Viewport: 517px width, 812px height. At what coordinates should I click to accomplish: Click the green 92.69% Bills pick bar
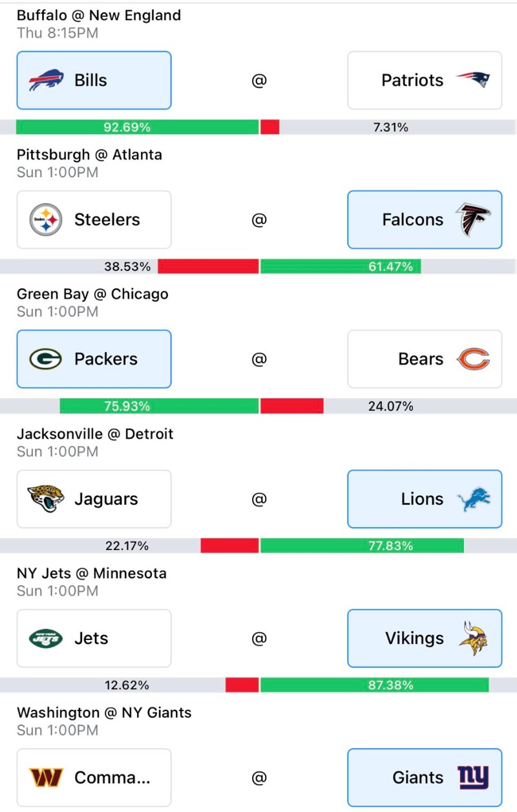click(x=138, y=127)
